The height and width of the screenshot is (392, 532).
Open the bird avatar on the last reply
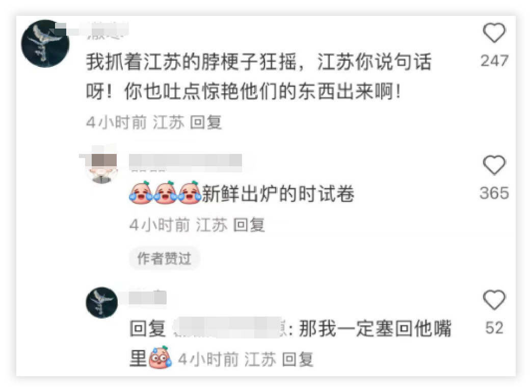click(101, 302)
